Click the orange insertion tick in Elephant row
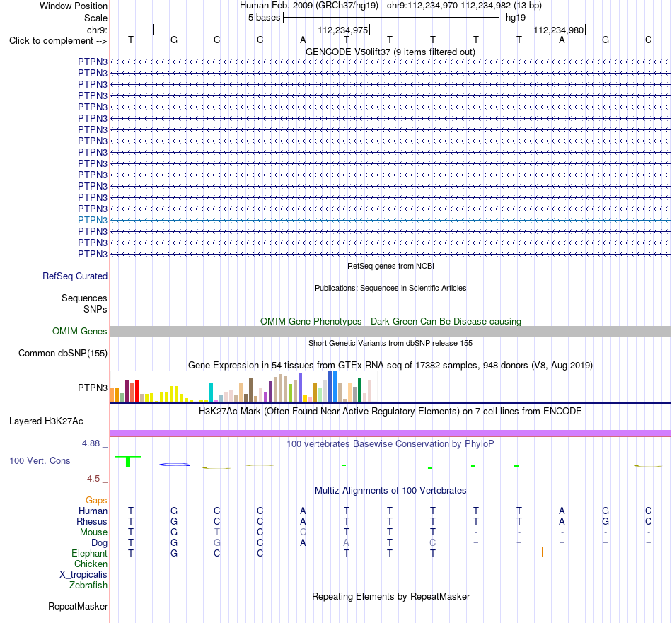 point(542,553)
